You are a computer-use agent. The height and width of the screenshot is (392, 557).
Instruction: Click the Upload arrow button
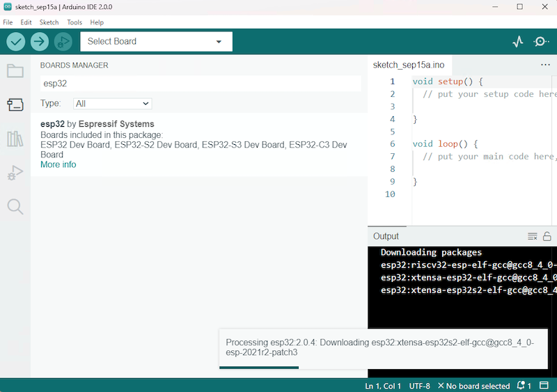[x=40, y=42]
